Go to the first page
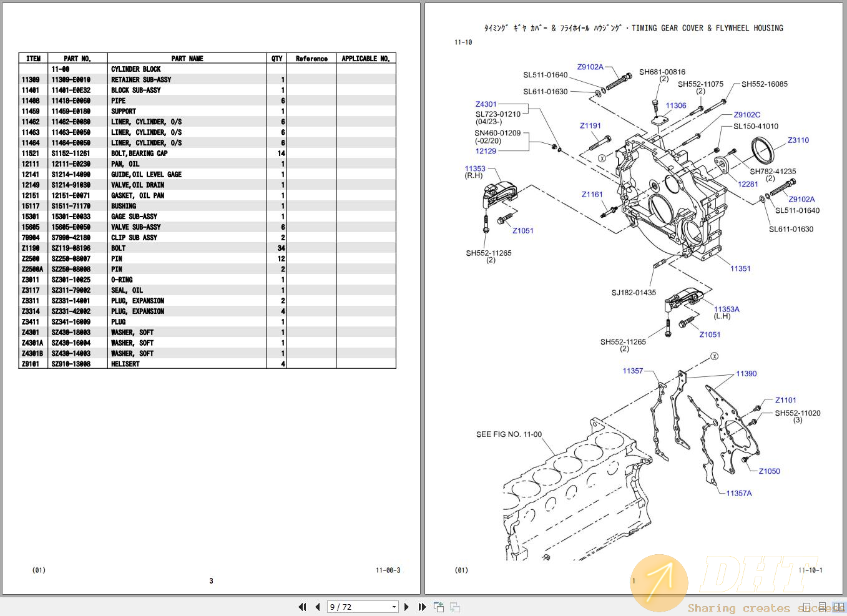The height and width of the screenshot is (616, 847). point(303,607)
